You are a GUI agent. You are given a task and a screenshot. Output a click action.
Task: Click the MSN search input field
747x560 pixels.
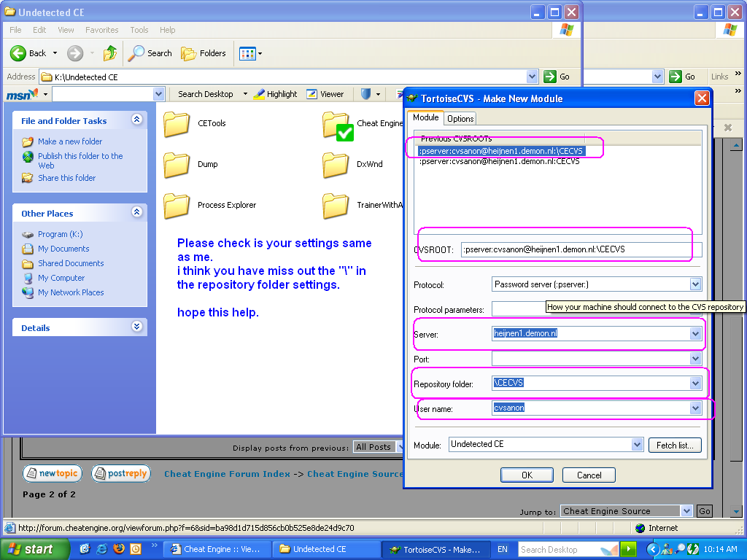point(103,94)
